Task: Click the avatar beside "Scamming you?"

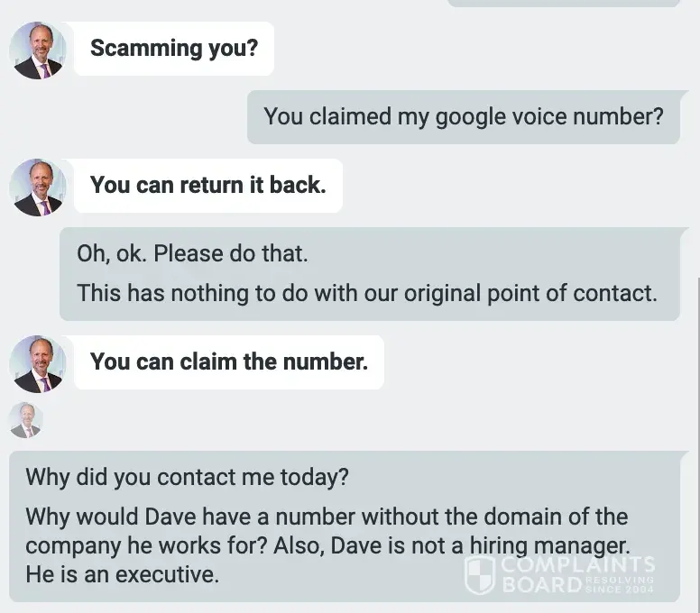Action: coord(38,50)
